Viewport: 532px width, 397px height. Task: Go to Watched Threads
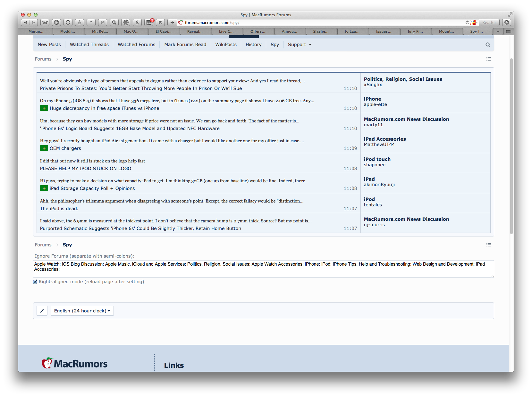(x=89, y=45)
